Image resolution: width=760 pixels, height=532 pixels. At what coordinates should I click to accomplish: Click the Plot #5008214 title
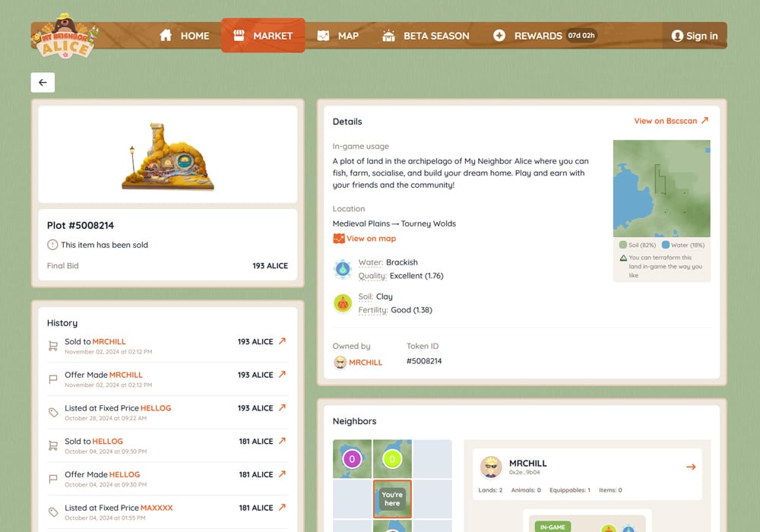(81, 225)
